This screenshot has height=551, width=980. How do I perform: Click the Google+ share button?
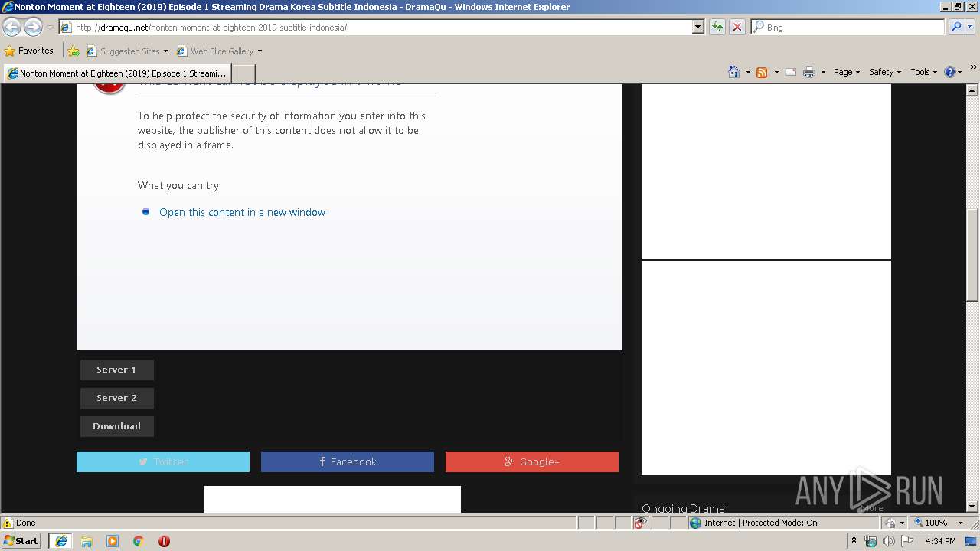click(x=532, y=461)
